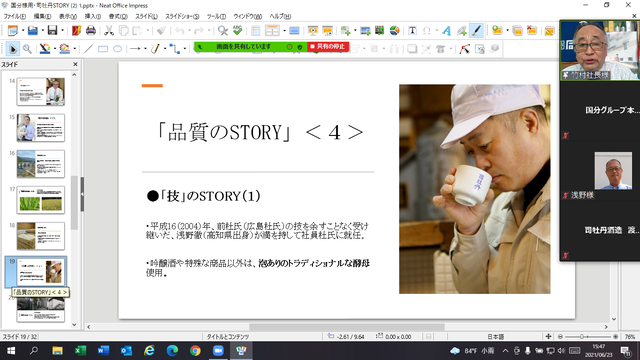The image size is (640, 360).
Task: Select the Line drawing tool
Action: tap(88, 49)
